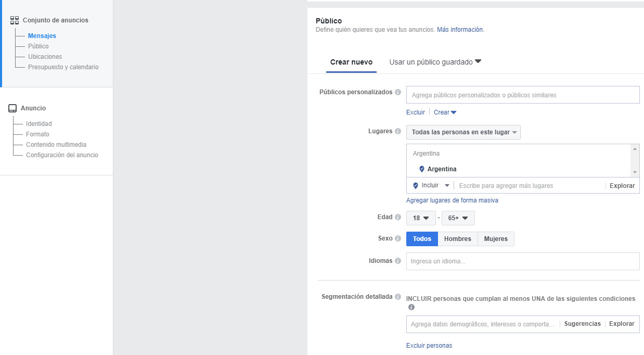Image resolution: width=644 pixels, height=355 pixels.
Task: Select Hombres gender option
Action: (457, 239)
